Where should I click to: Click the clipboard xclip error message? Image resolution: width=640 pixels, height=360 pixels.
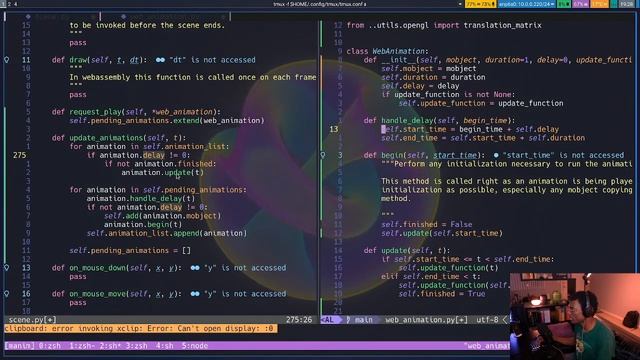click(141, 329)
